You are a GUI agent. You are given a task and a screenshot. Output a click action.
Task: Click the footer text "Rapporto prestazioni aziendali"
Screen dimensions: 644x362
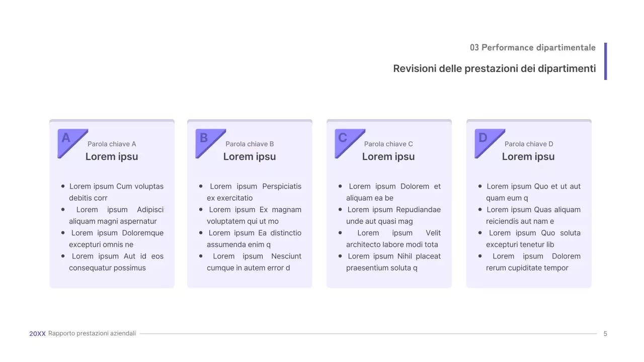tap(92, 333)
